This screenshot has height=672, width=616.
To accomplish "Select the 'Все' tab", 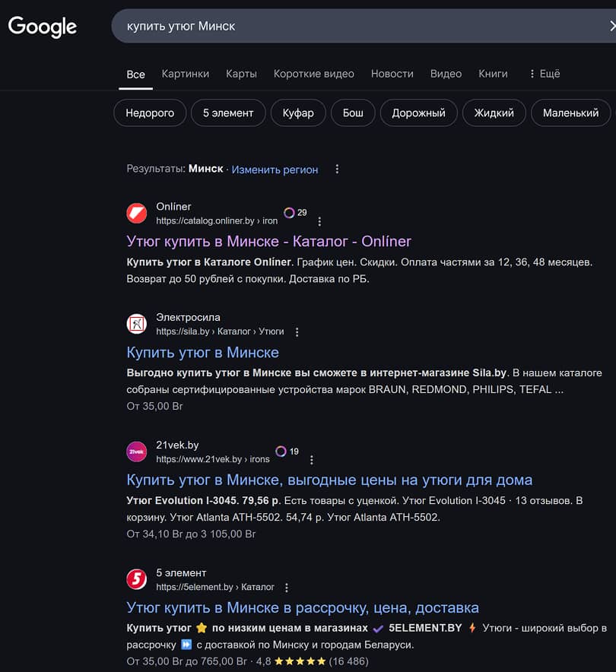I will tap(135, 74).
